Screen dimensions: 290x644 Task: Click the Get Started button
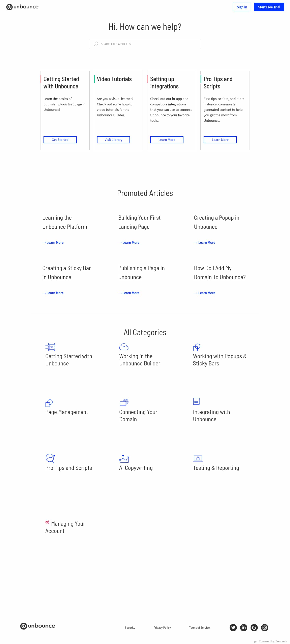pos(60,140)
